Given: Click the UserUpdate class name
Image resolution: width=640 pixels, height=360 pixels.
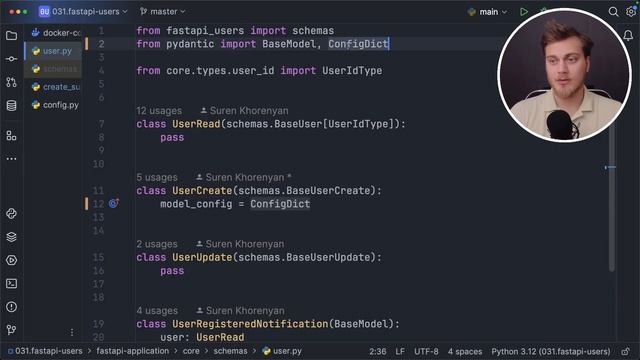Looking at the screenshot, I should coord(202,257).
